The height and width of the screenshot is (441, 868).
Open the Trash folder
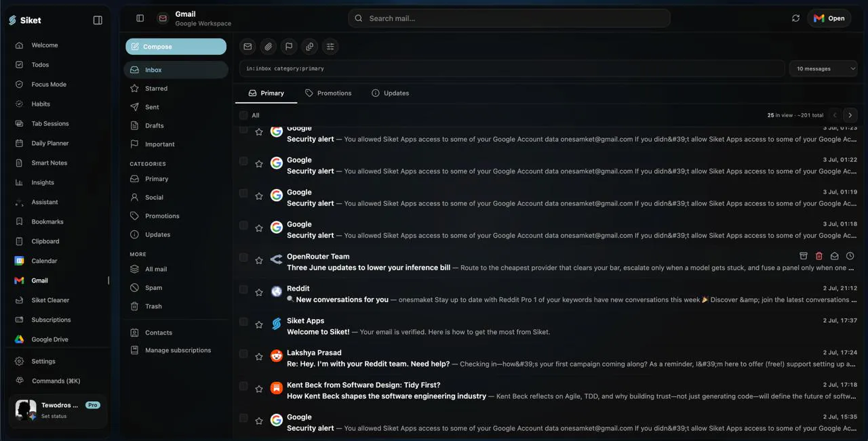[176, 306]
